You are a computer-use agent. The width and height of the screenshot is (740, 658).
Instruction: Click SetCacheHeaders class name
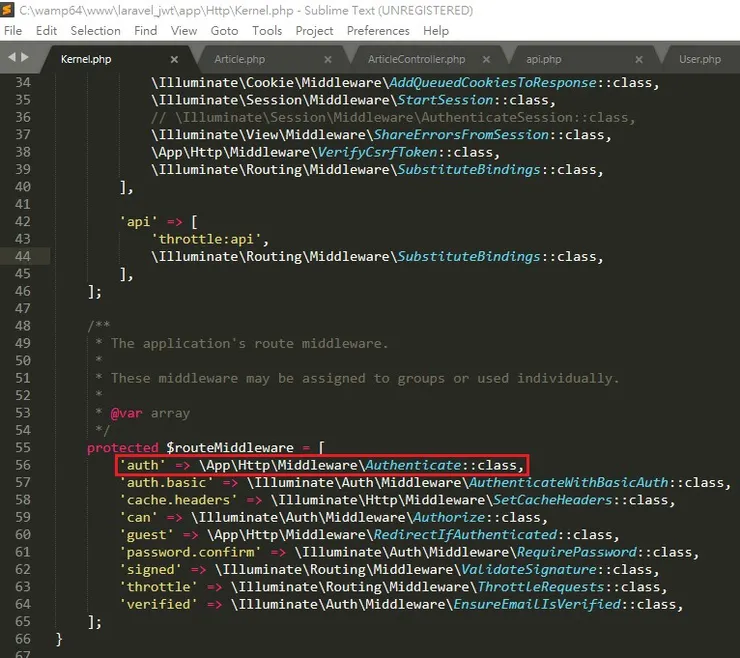tap(553, 500)
